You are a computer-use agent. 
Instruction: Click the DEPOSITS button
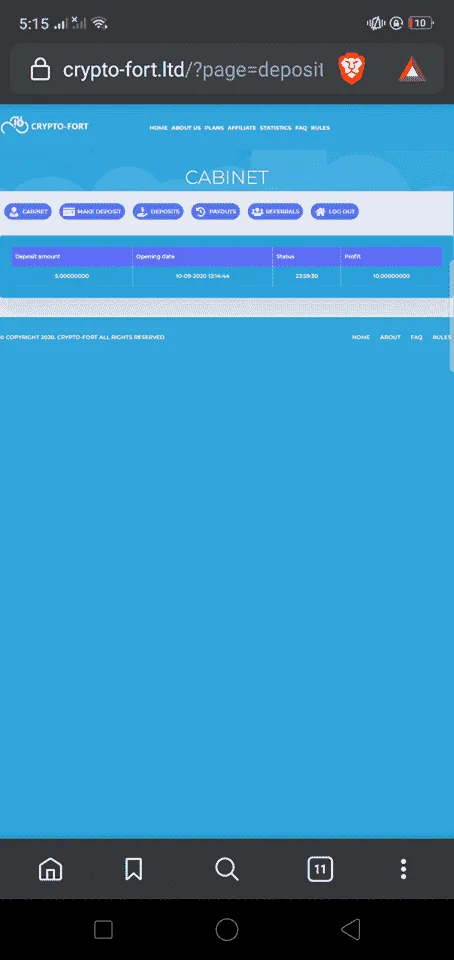(x=158, y=212)
